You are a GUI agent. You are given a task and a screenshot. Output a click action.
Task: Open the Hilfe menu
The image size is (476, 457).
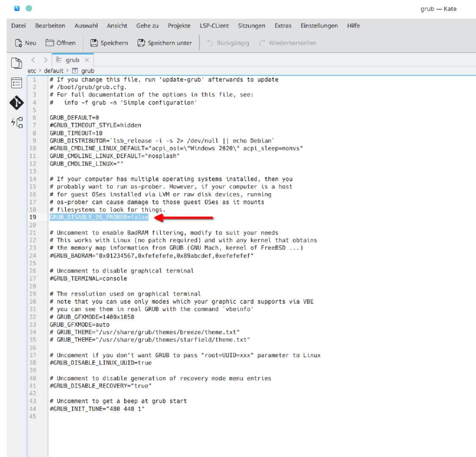coord(354,26)
